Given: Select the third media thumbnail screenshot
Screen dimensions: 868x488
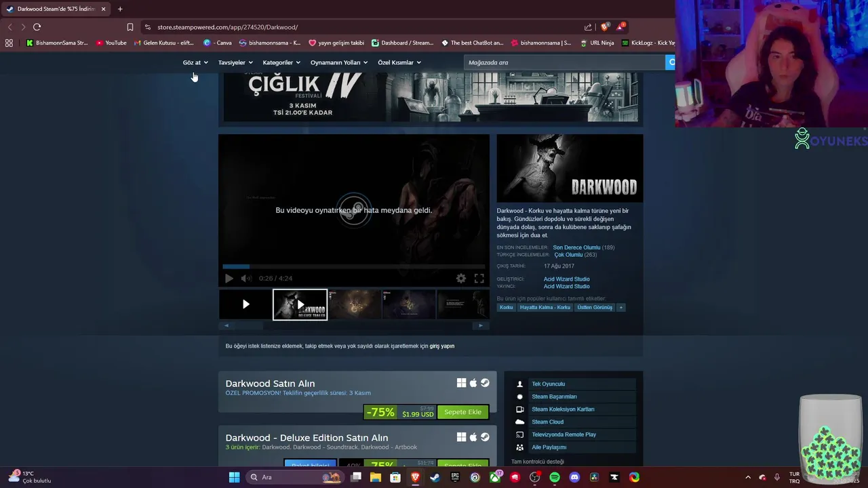Looking at the screenshot, I should pos(354,304).
